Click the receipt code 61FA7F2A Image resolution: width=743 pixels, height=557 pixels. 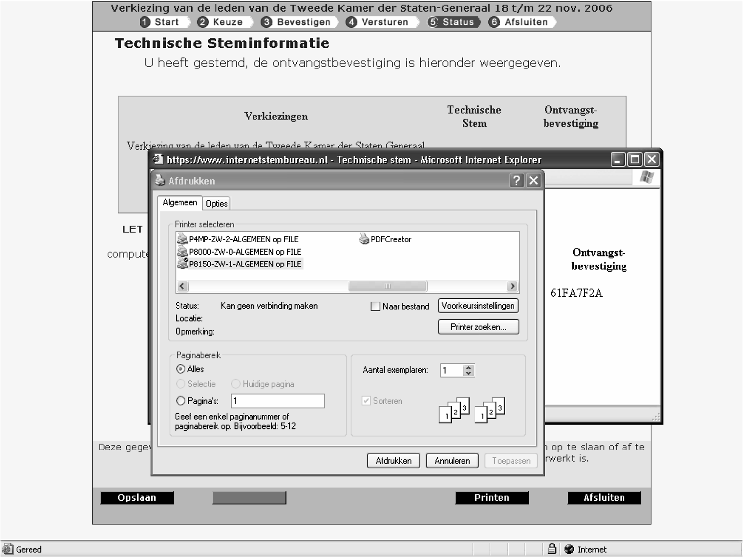[577, 293]
